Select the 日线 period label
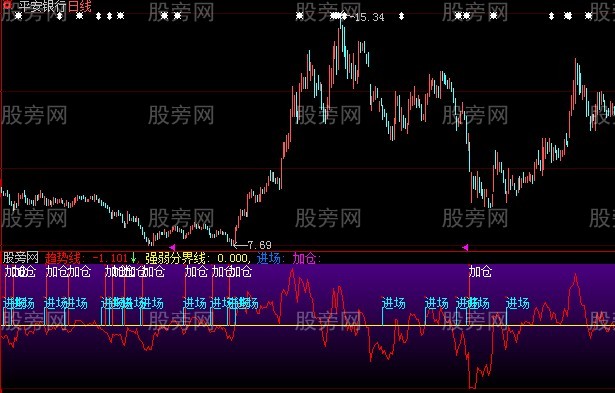The height and width of the screenshot is (393, 615). pyautogui.click(x=79, y=6)
